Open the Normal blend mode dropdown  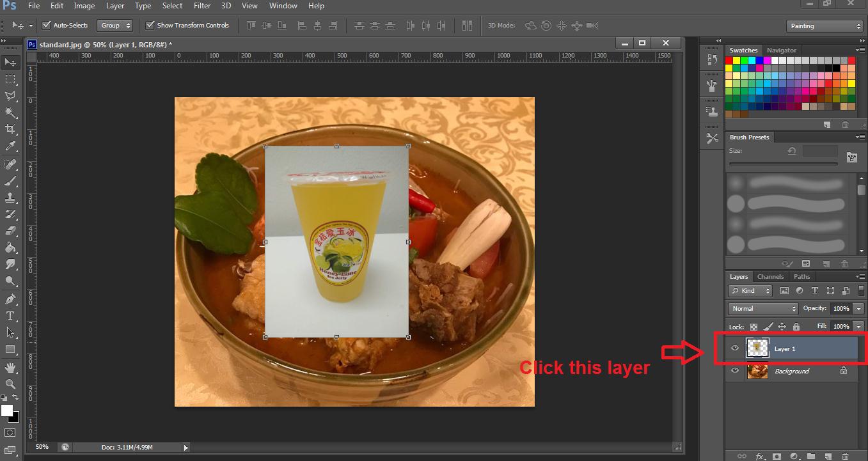coord(763,308)
